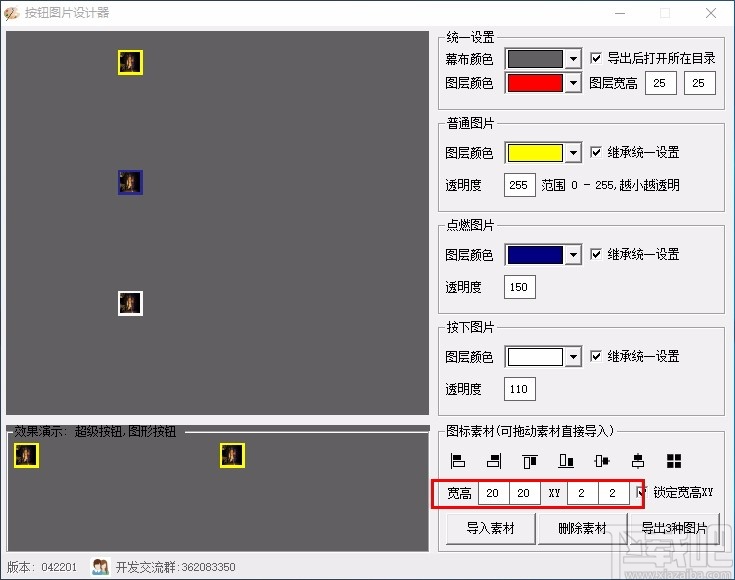This screenshot has width=735, height=580.
Task: Click the white 图层颜色 swatch
Action: tap(535, 357)
